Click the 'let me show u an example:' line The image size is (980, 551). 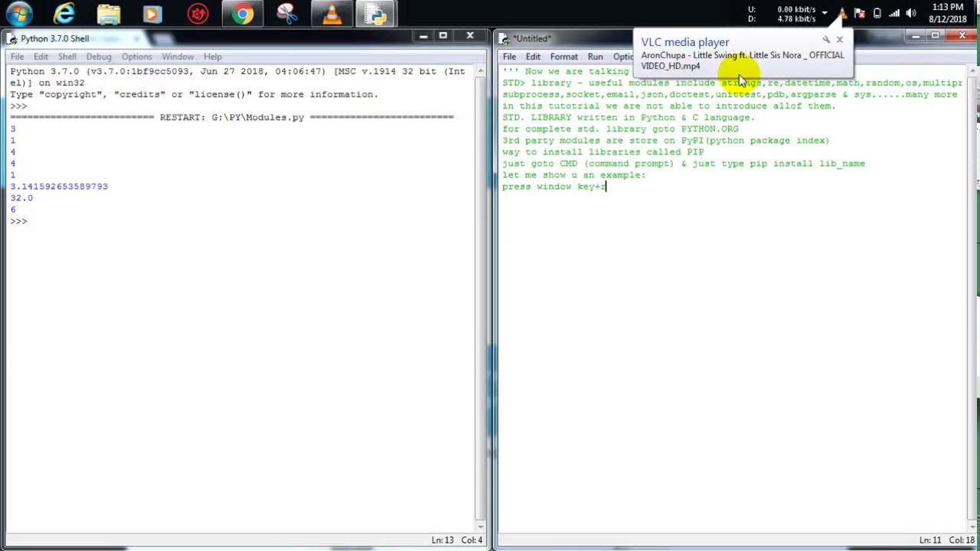click(573, 175)
